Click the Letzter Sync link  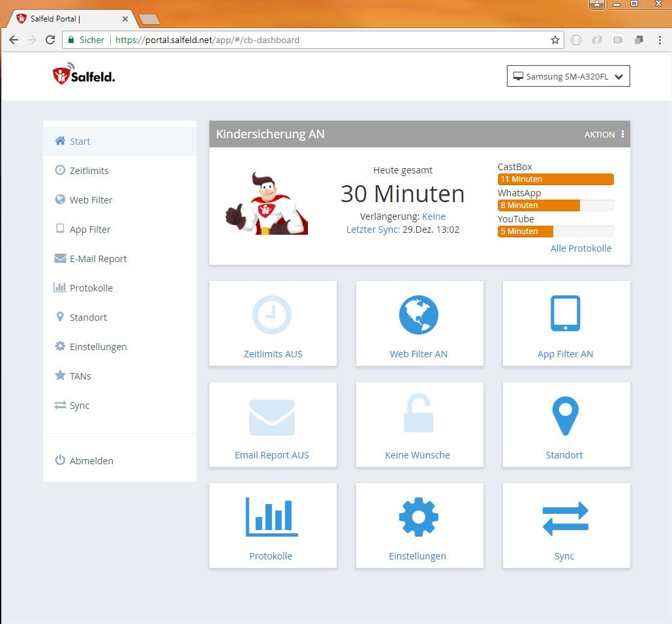(x=373, y=230)
